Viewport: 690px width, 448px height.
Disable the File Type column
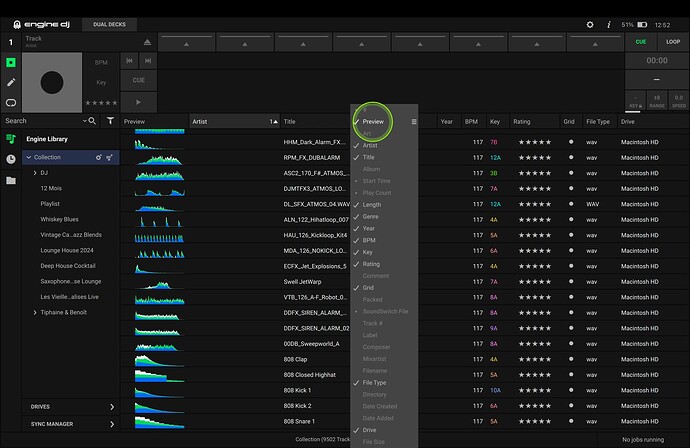[374, 382]
